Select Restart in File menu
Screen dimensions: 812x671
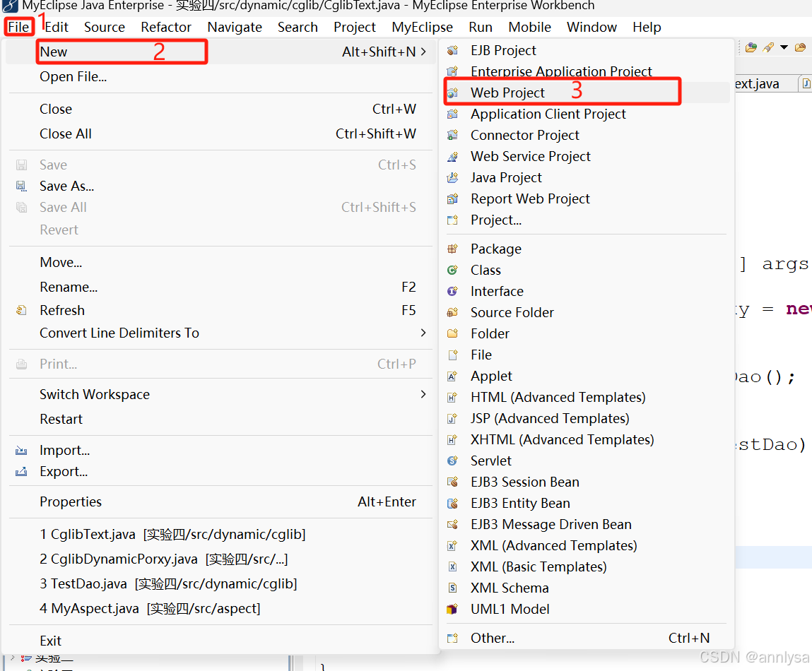click(61, 420)
